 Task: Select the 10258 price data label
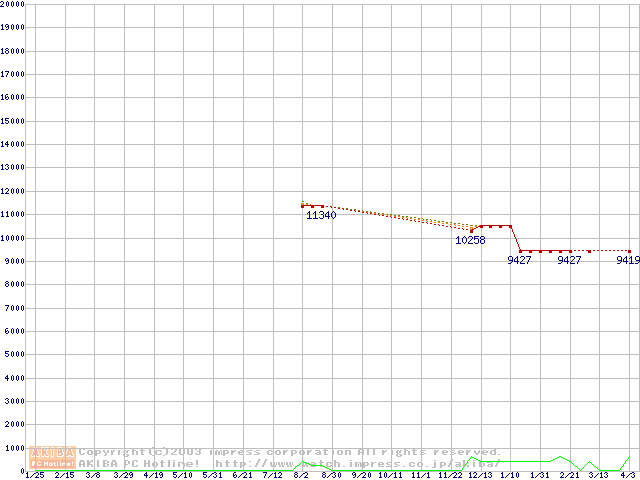(x=470, y=240)
